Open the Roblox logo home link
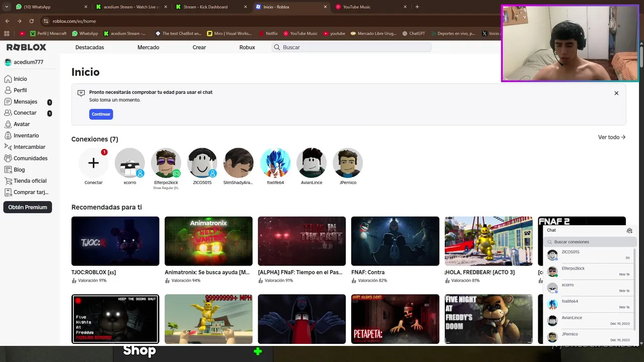Image resolution: width=644 pixels, height=362 pixels. click(26, 47)
